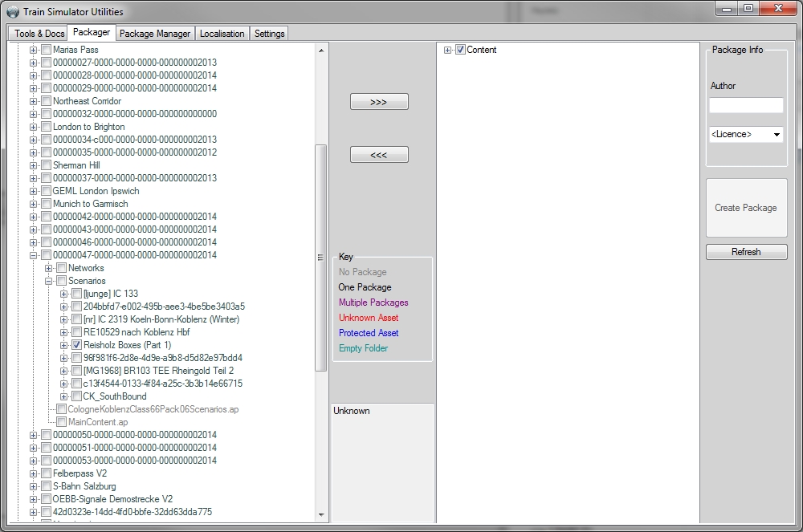This screenshot has height=532, width=803.
Task: Expand the Networks node
Action: (49, 268)
